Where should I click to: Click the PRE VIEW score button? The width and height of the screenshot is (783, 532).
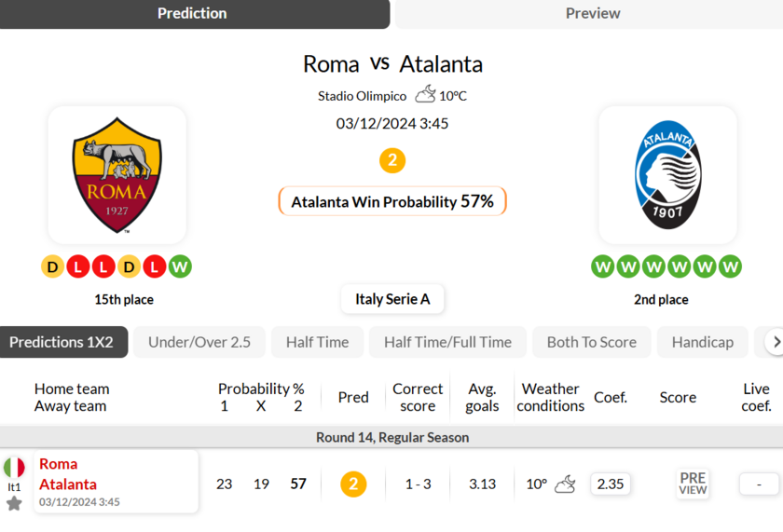[x=693, y=484]
